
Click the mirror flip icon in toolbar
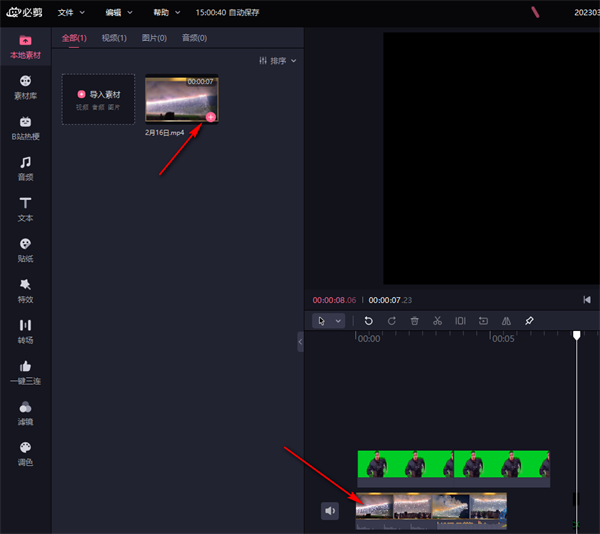tap(506, 321)
